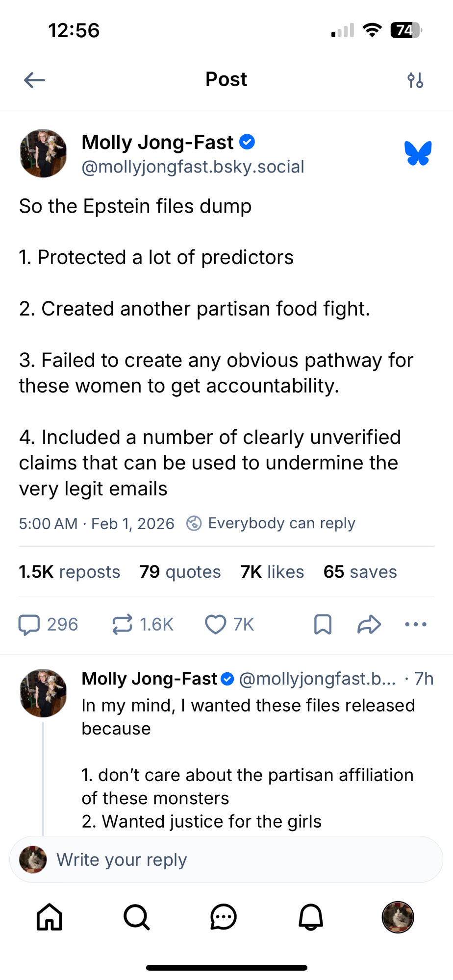Repost using the 1.6K repost icon
Image resolution: width=453 pixels, height=980 pixels.
point(123,625)
